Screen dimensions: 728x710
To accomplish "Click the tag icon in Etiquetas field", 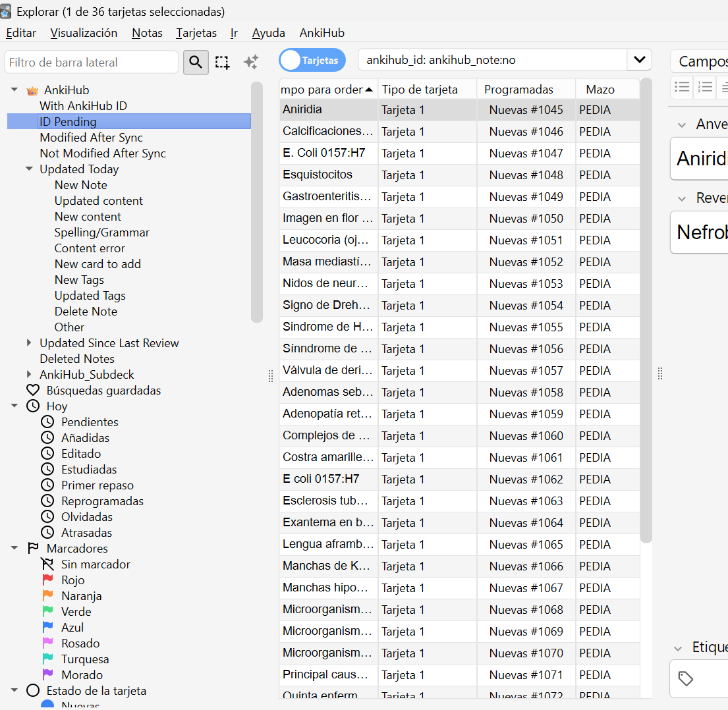I will tap(686, 678).
